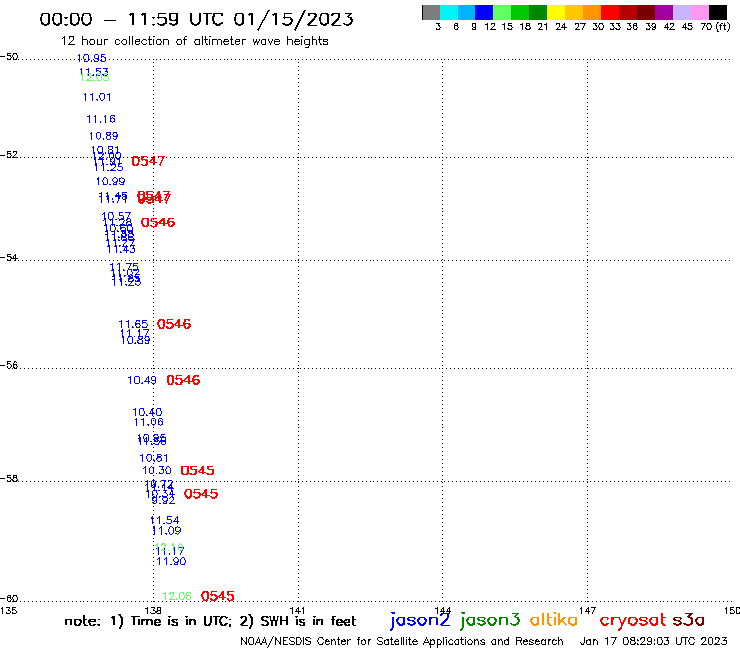Click the red time label 0545 beside 10.30
Image resolution: width=740 pixels, height=650 pixels.
197,471
